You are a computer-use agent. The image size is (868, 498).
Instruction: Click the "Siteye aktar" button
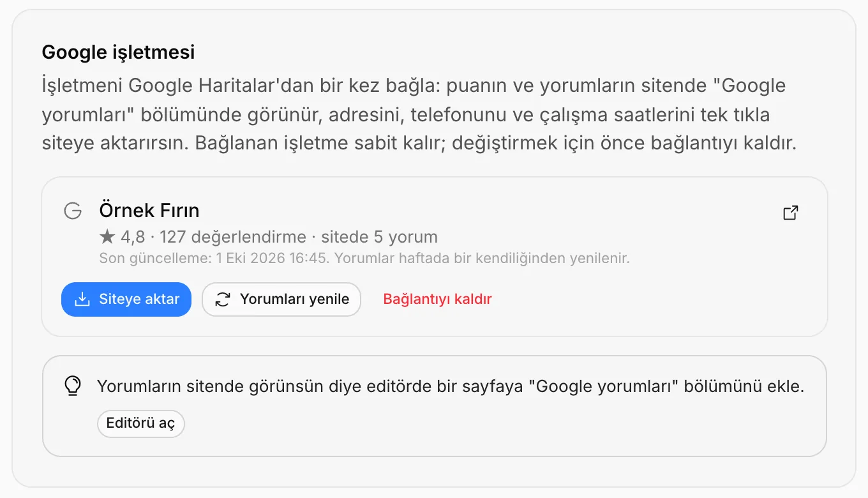(x=126, y=299)
